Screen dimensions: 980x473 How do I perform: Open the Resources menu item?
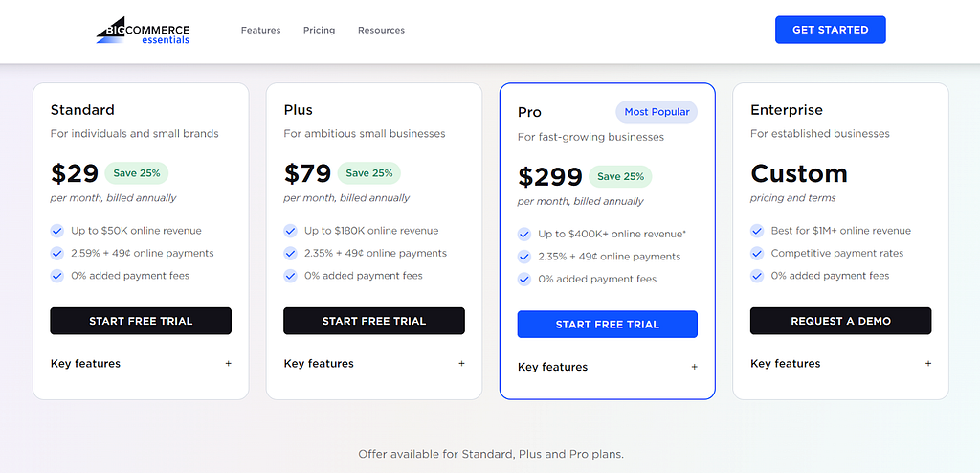pos(381,30)
